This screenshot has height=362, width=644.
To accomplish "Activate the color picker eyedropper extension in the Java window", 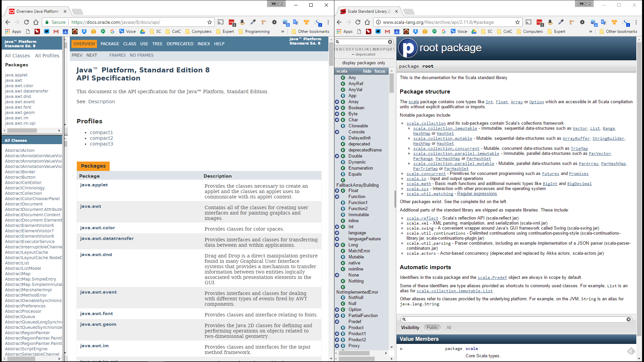I will pyautogui.click(x=253, y=22).
